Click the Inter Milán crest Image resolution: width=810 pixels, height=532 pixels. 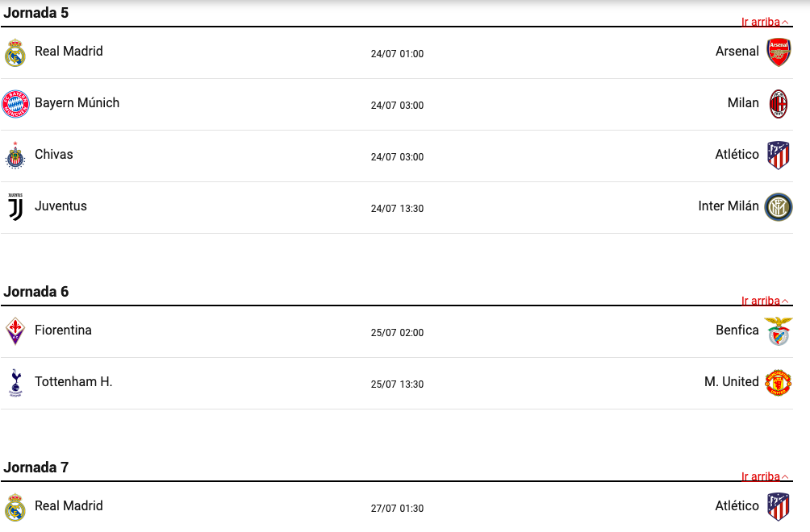pyautogui.click(x=779, y=207)
